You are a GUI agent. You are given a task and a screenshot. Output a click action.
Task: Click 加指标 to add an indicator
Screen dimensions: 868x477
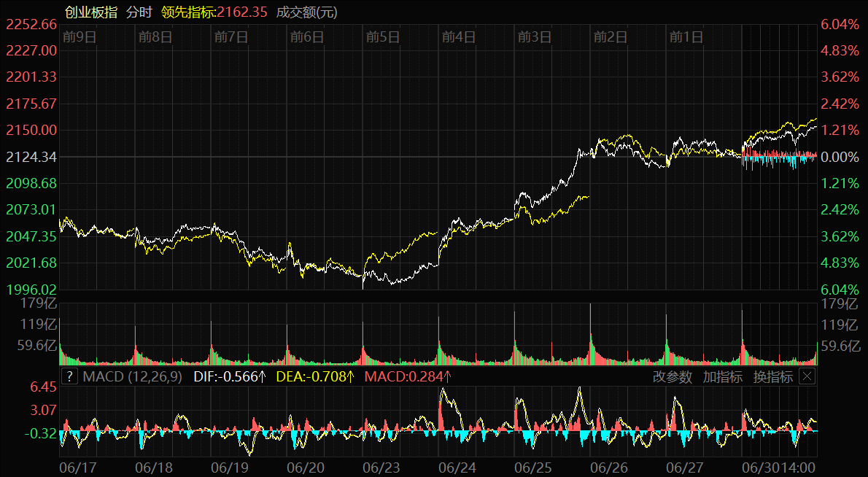[722, 376]
